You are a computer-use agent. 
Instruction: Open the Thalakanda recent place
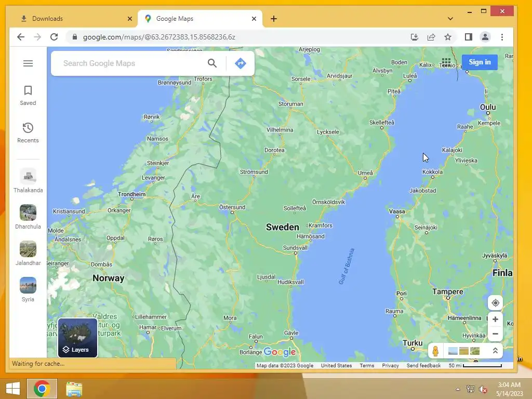pyautogui.click(x=28, y=180)
